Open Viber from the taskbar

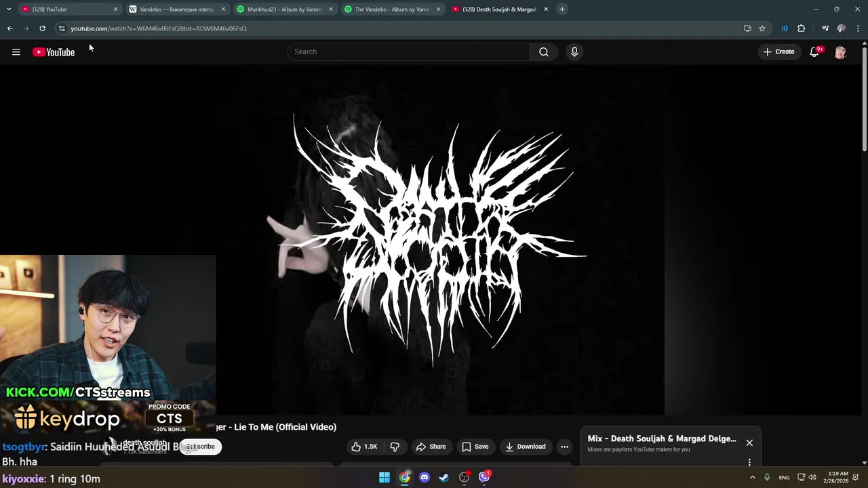[484, 478]
